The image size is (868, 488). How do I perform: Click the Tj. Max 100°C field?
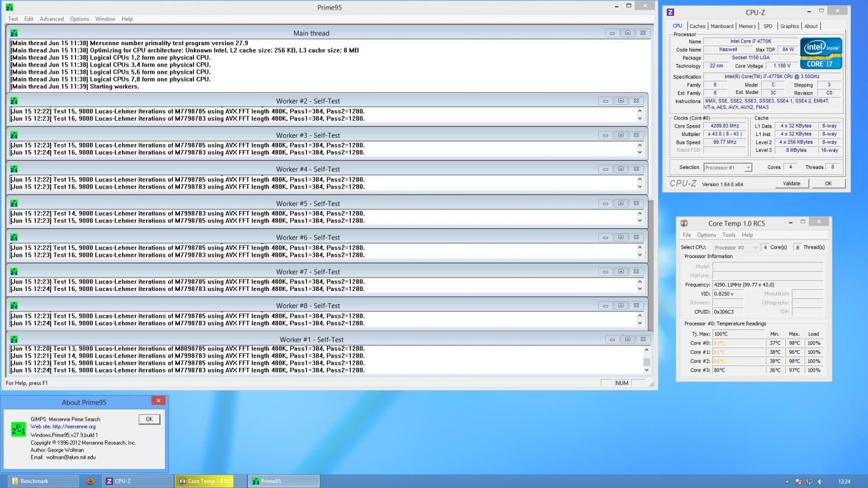(739, 334)
